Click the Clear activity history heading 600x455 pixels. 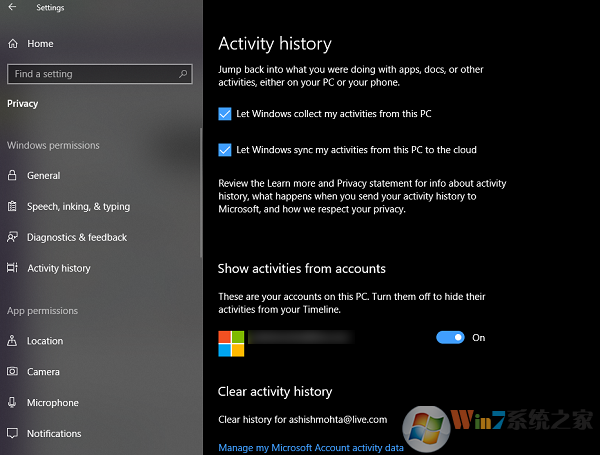pyautogui.click(x=275, y=392)
